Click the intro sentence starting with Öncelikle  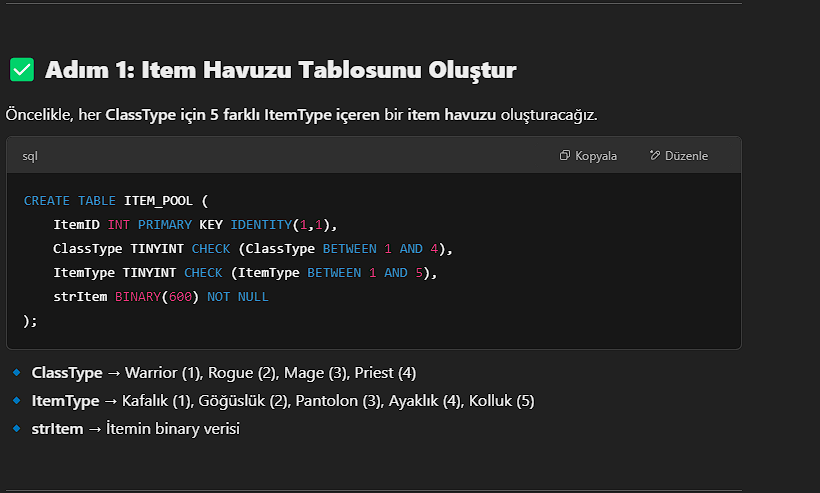[301, 114]
